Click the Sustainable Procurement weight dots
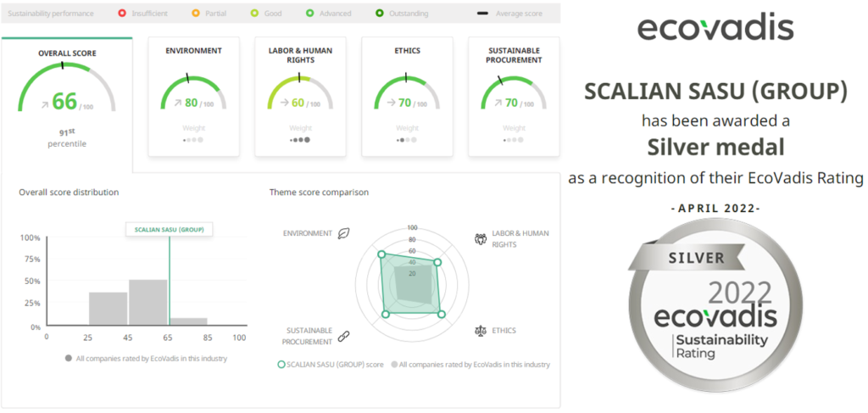The height and width of the screenshot is (413, 868). (514, 140)
